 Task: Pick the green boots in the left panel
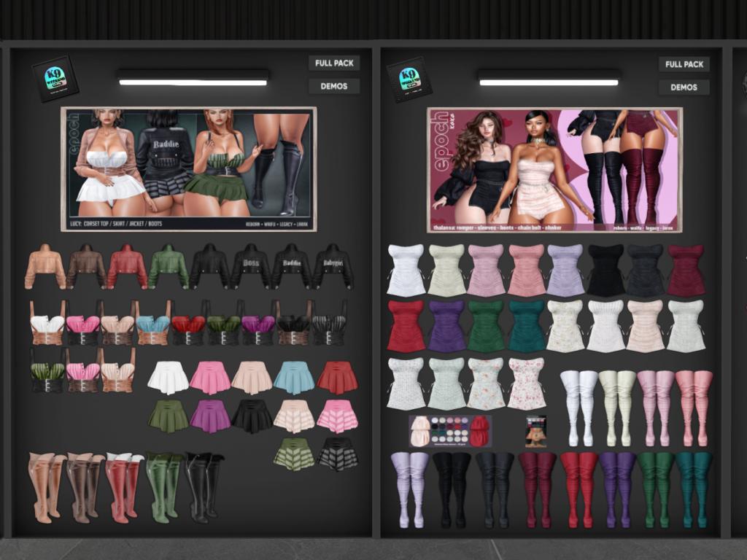click(164, 486)
